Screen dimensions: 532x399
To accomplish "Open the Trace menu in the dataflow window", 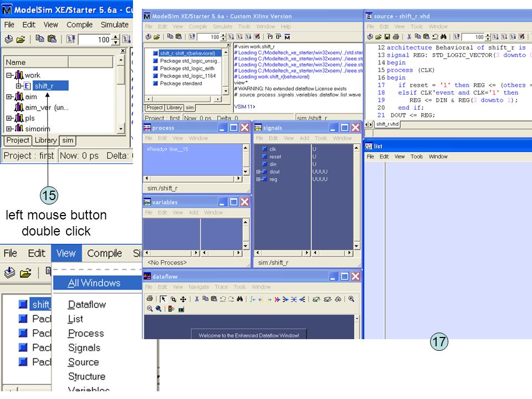I will tap(221, 287).
